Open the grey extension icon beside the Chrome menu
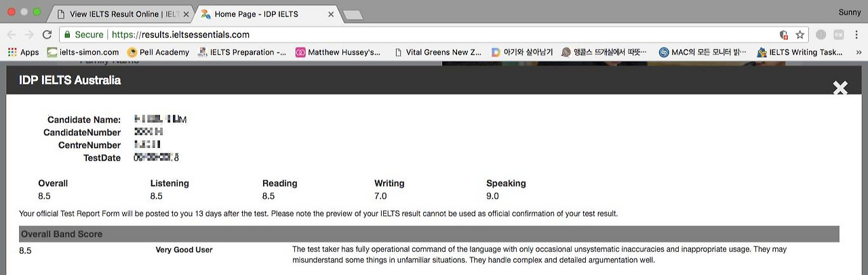 tap(838, 35)
